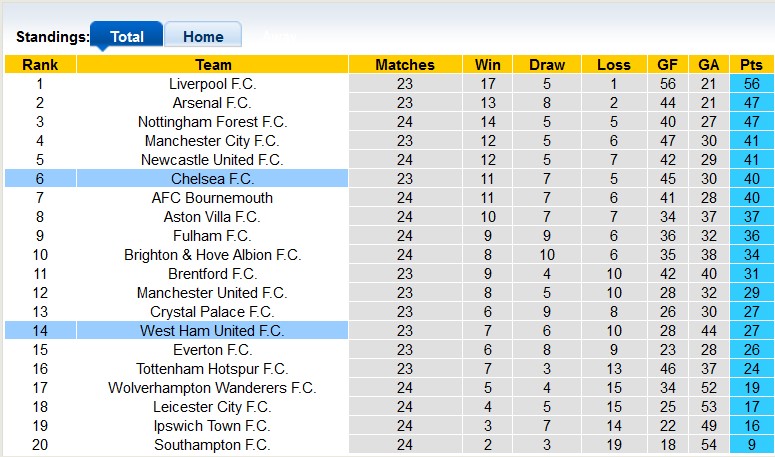The image size is (775, 457).
Task: Click on Nottingham Forest F.C.
Action: pyautogui.click(x=212, y=122)
